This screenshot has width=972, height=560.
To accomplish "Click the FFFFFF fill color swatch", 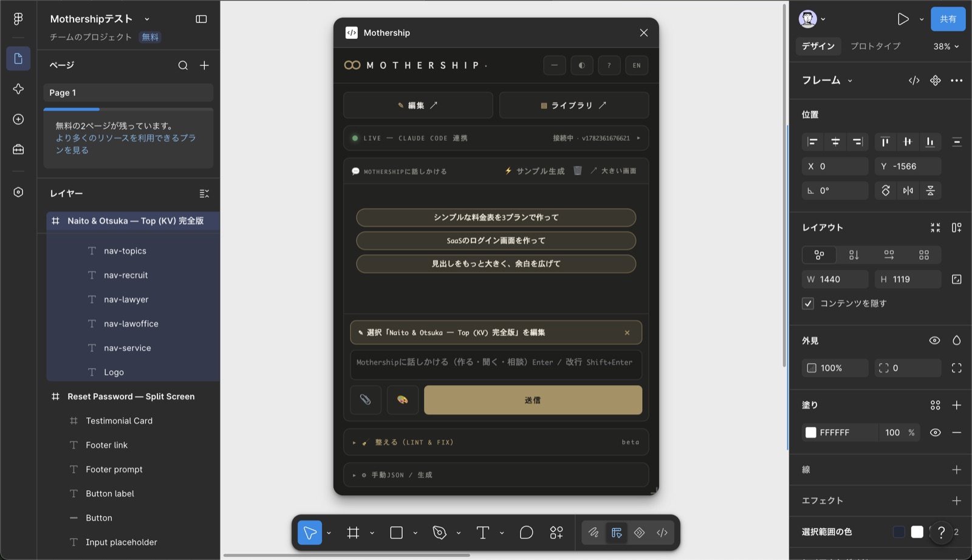I will coord(811,432).
